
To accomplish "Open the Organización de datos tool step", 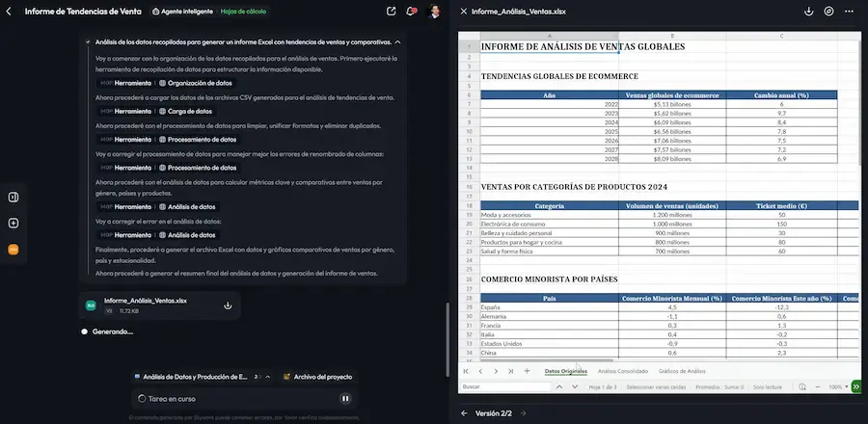I will (165, 83).
